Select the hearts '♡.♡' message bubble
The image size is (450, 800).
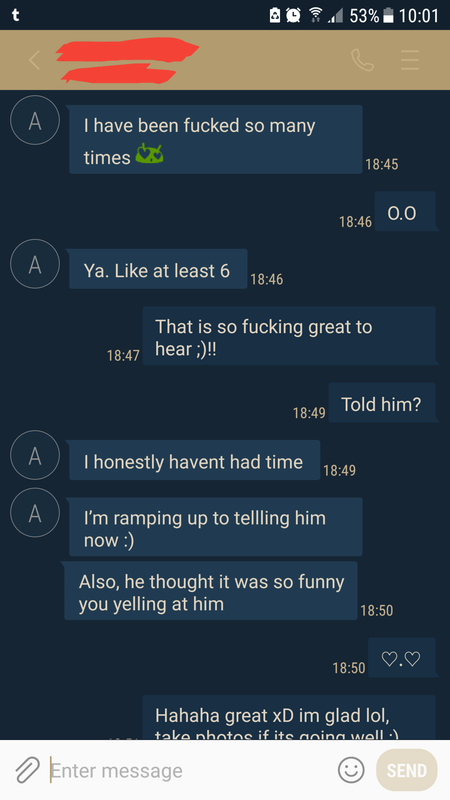[x=402, y=658]
